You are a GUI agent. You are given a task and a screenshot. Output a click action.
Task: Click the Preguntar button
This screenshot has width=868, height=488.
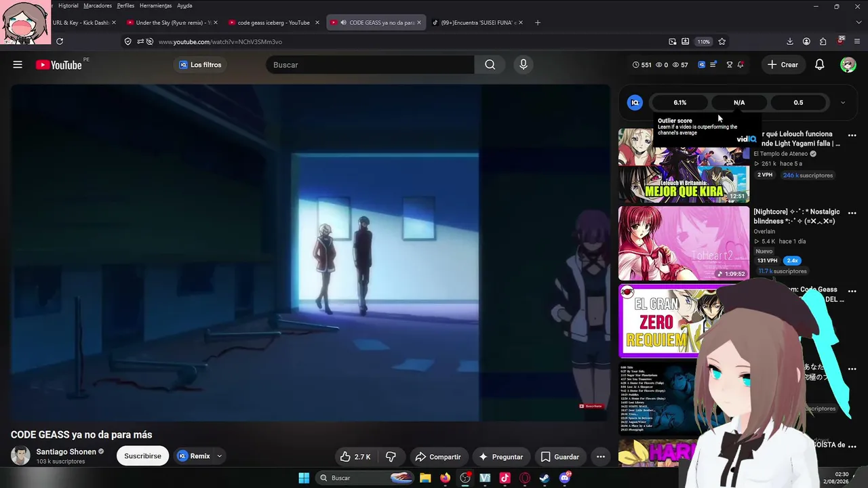coord(501,456)
